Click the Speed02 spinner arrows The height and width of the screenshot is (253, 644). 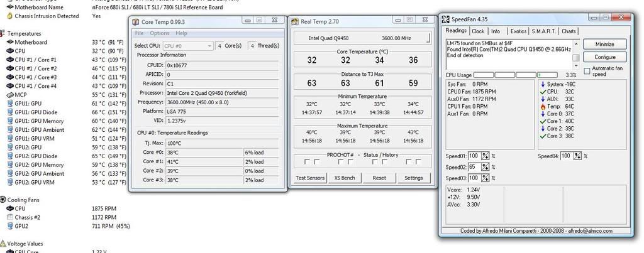(485, 167)
